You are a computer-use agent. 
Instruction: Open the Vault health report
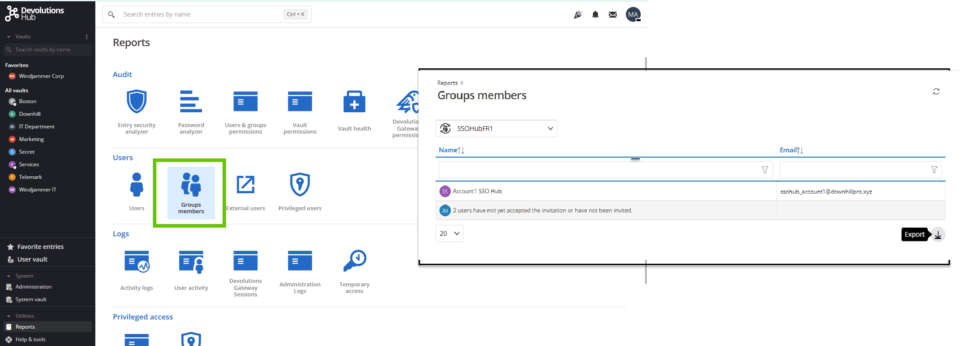point(354,111)
